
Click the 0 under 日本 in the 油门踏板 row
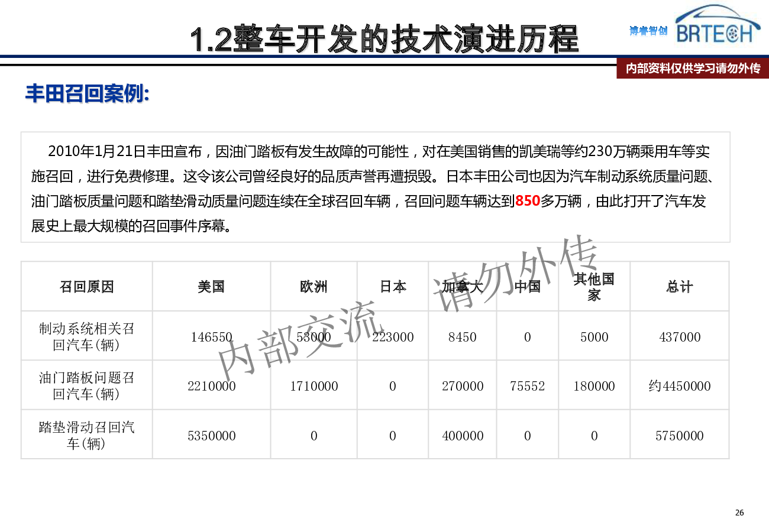click(x=393, y=386)
